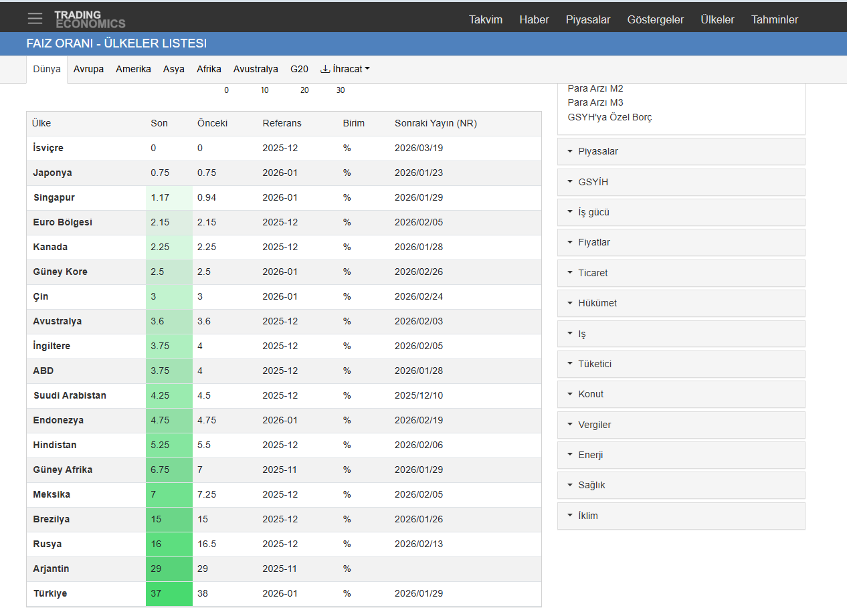Open the Türkiye country link

coord(50,593)
